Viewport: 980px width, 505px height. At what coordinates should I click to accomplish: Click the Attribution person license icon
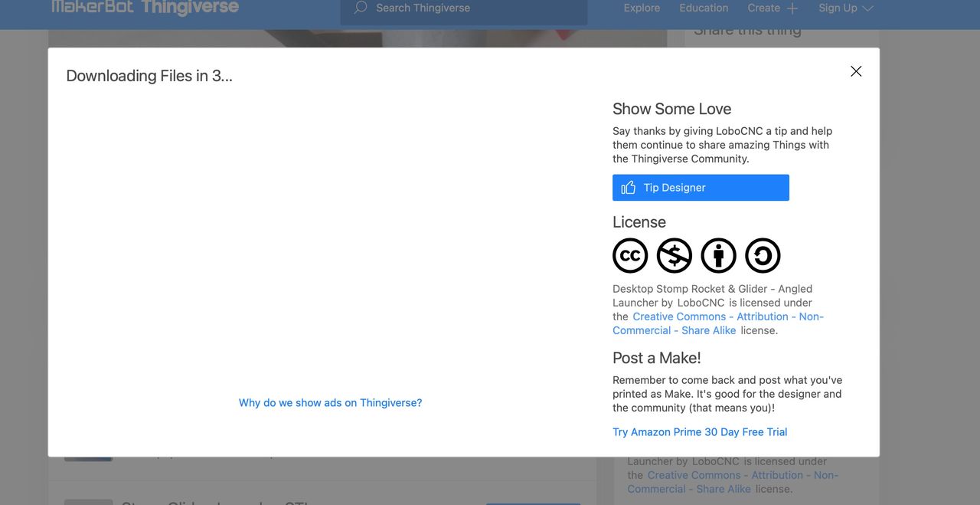coord(718,255)
